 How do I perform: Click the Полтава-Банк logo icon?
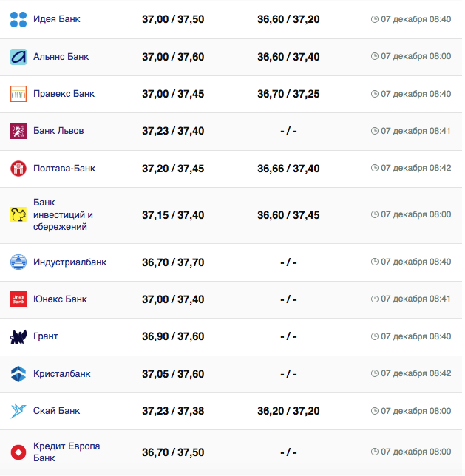click(x=18, y=169)
